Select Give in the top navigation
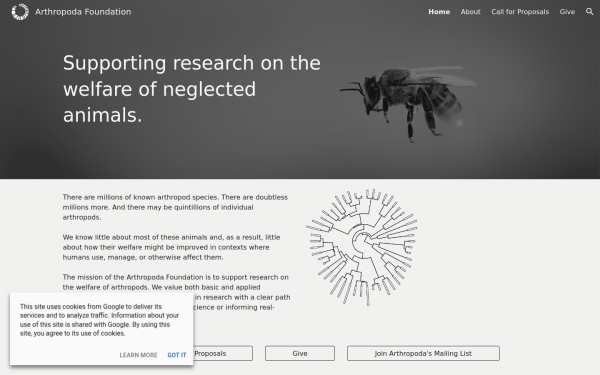600x375 pixels. point(567,12)
